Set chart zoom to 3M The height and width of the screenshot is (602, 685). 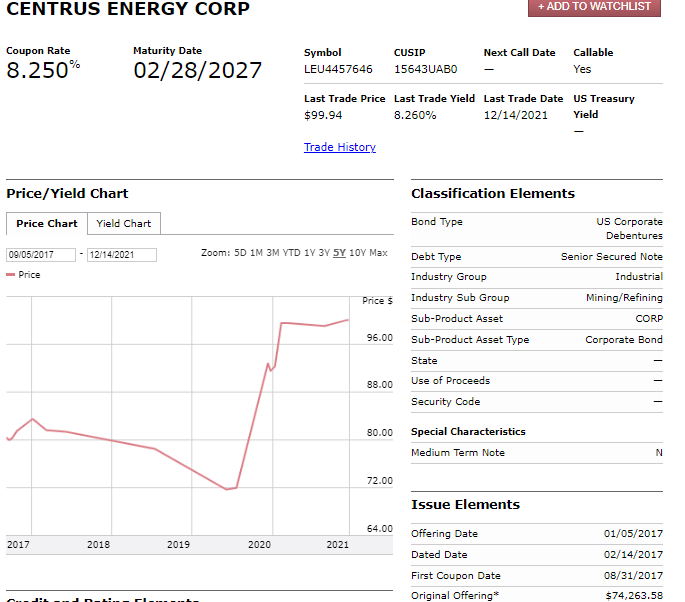[273, 253]
